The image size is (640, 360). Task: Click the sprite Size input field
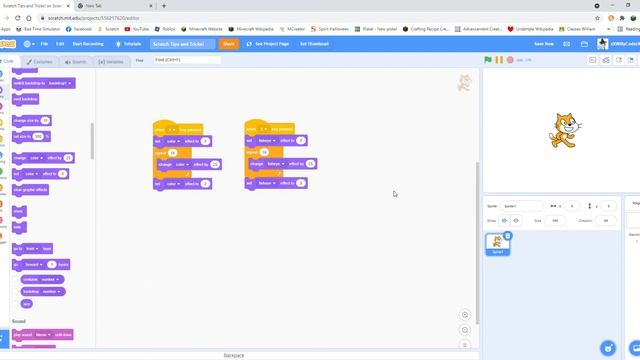[555, 221]
